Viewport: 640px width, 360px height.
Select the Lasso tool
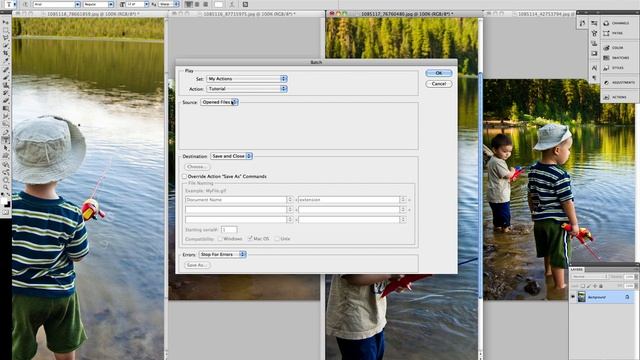[x=6, y=38]
